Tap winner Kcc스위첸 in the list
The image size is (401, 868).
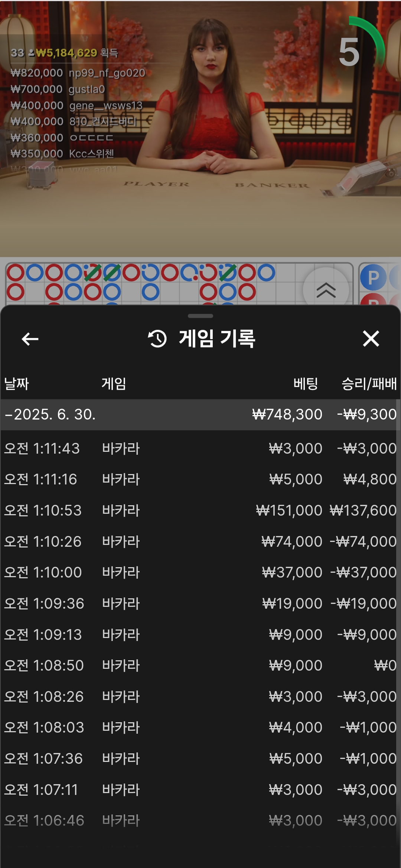91,154
